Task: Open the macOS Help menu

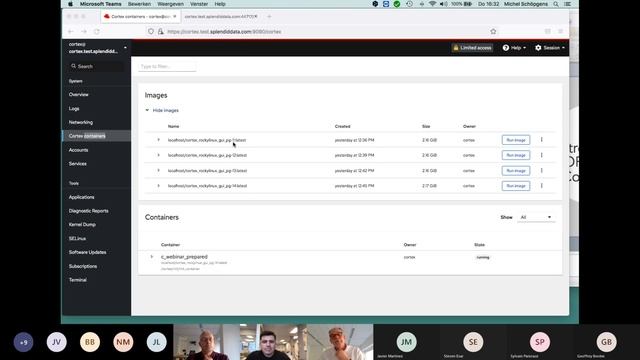Action: [x=220, y=4]
